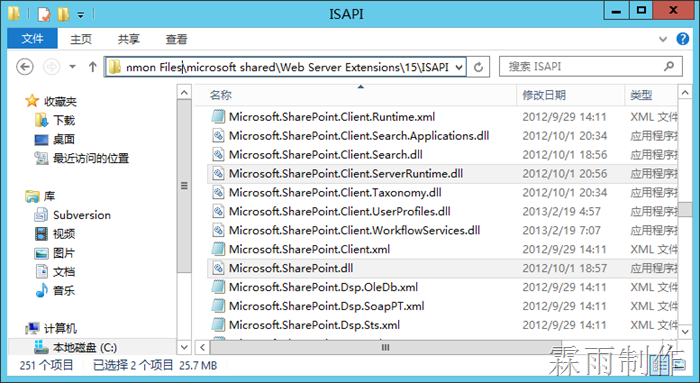
Task: Click the title bar system folder icon
Action: (x=14, y=14)
